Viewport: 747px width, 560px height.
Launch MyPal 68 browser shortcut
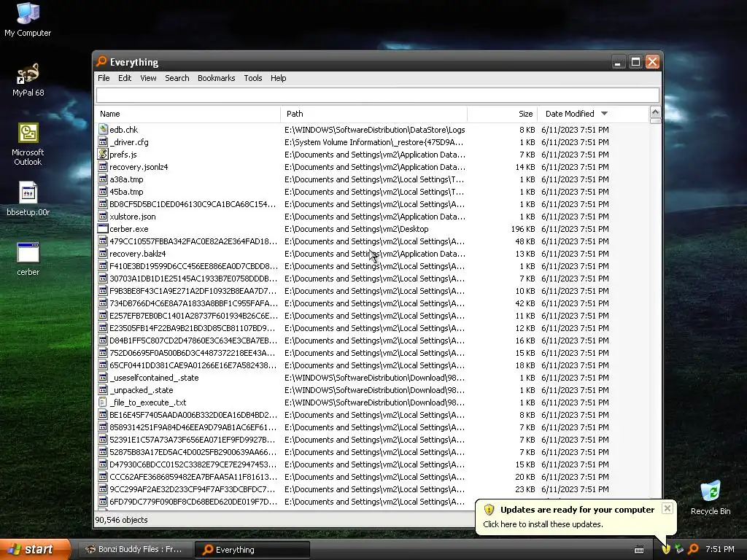(x=28, y=79)
